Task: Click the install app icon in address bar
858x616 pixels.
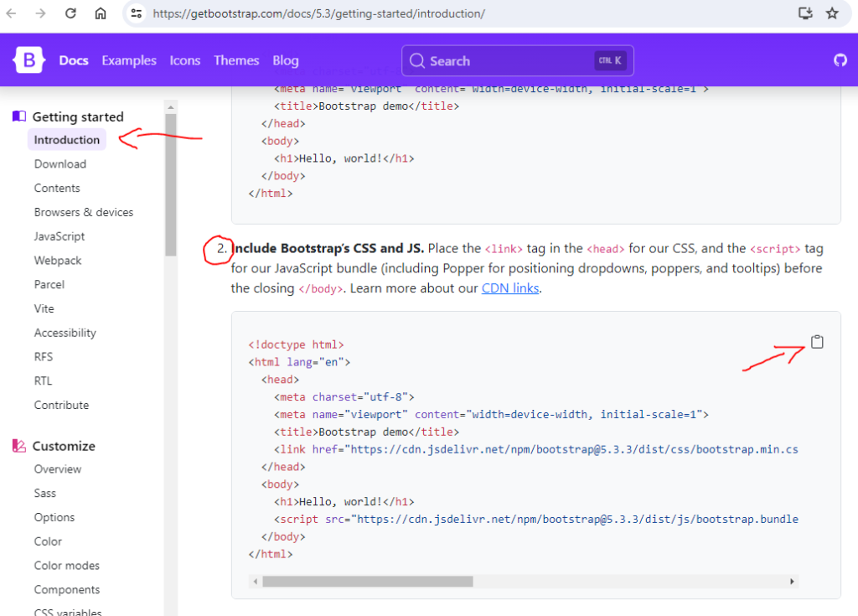Action: tap(805, 13)
